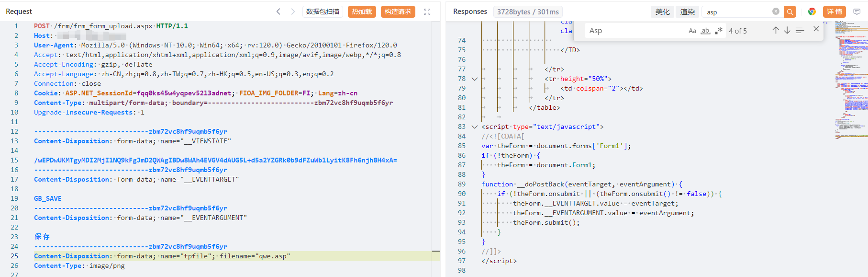This screenshot has height=277, width=868.
Task: Click the filename="qwe.asp" line
Action: (x=162, y=256)
